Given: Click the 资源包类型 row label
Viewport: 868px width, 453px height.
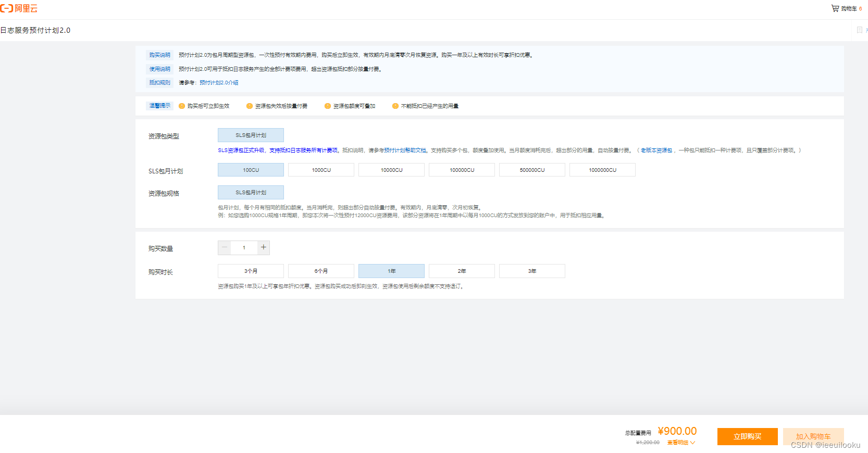Looking at the screenshot, I should (x=164, y=136).
